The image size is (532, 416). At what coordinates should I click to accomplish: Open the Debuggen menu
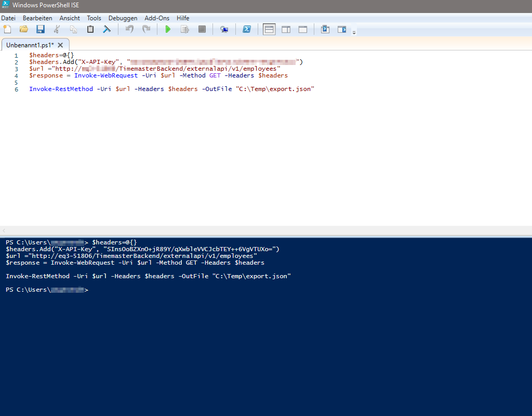(123, 18)
